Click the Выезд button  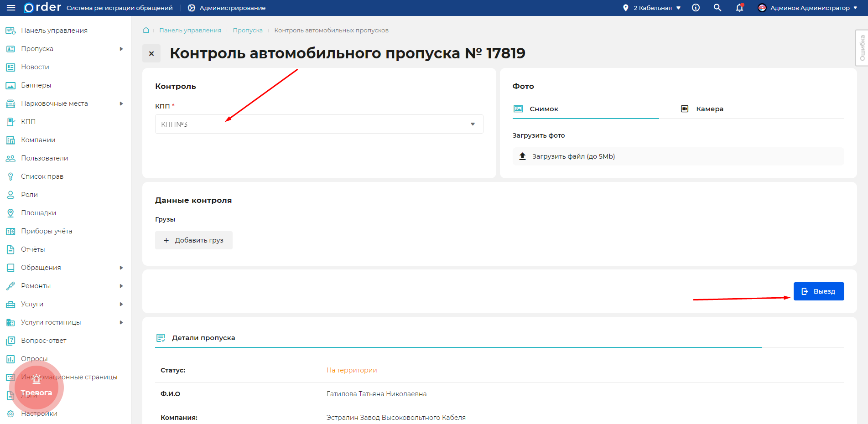pos(818,291)
